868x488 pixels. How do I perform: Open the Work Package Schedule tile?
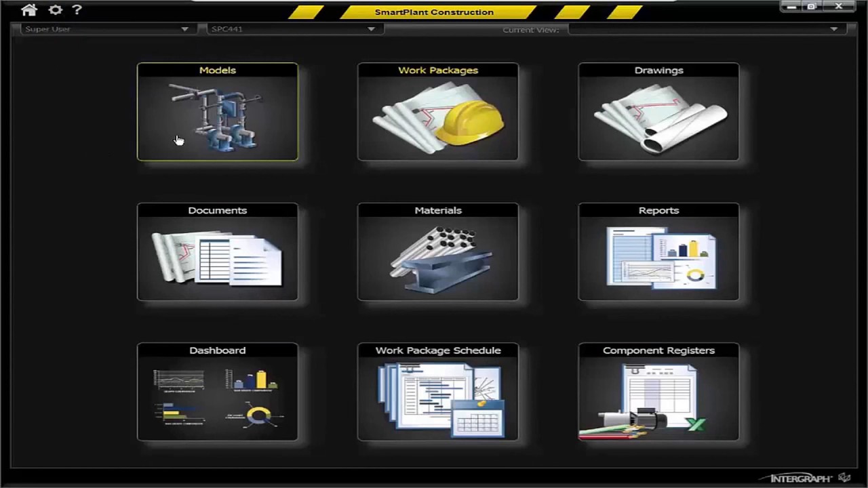(x=437, y=392)
